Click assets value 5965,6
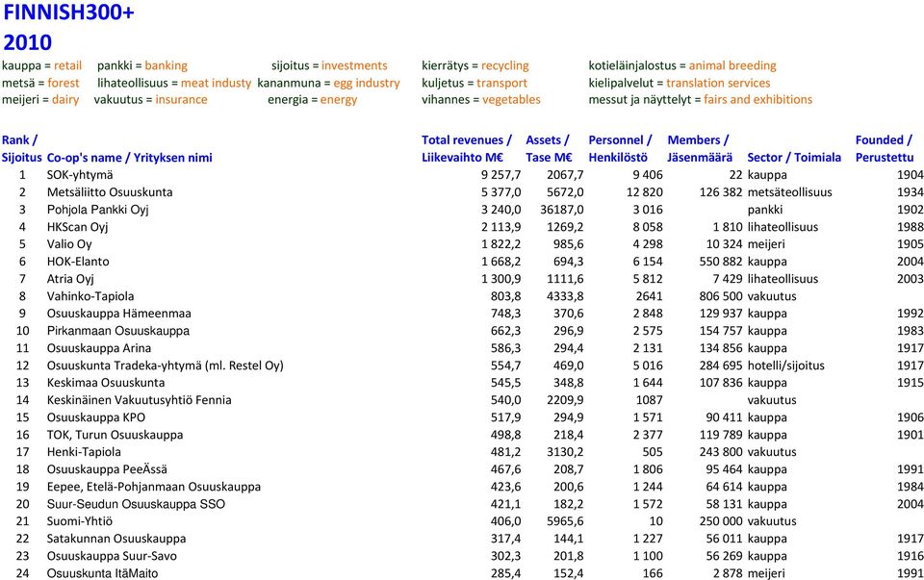Screen dimensions: 924x580 coord(565,521)
